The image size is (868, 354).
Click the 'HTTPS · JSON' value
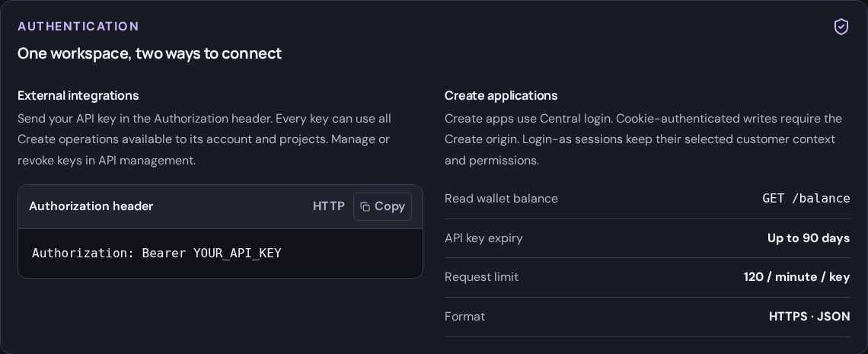tap(809, 317)
